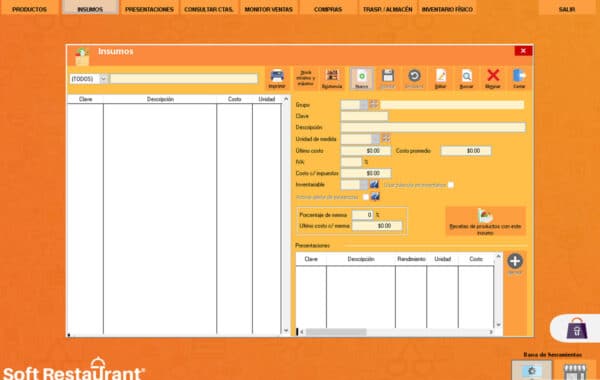Open the COMPRAS menu tab
600x380 pixels.
click(x=328, y=8)
